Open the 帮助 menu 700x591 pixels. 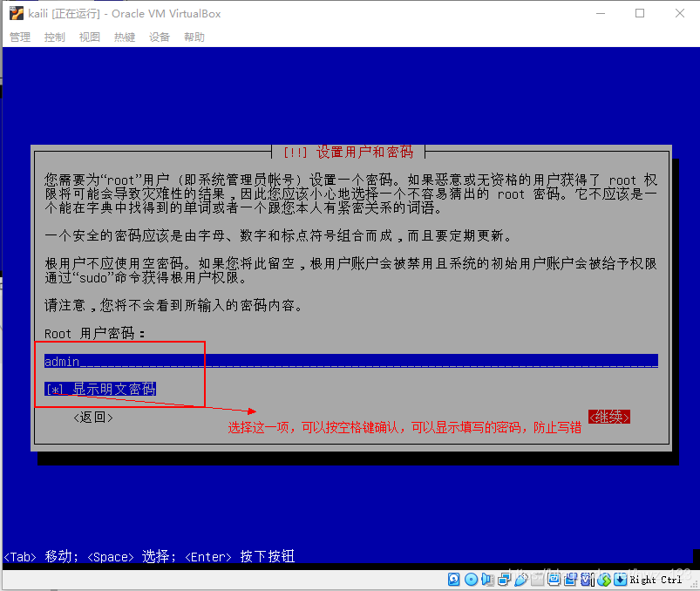coord(194,37)
